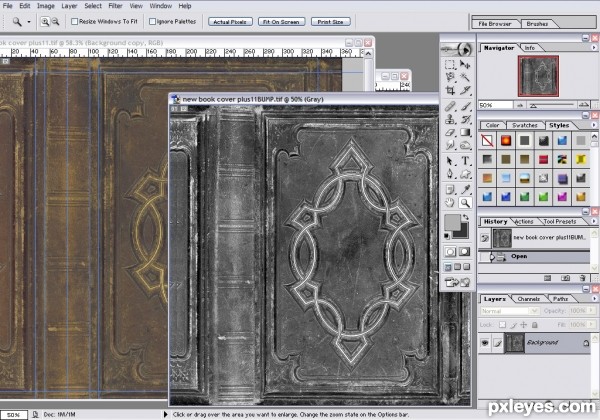Select the Path Selection arrow tool

pos(450,161)
